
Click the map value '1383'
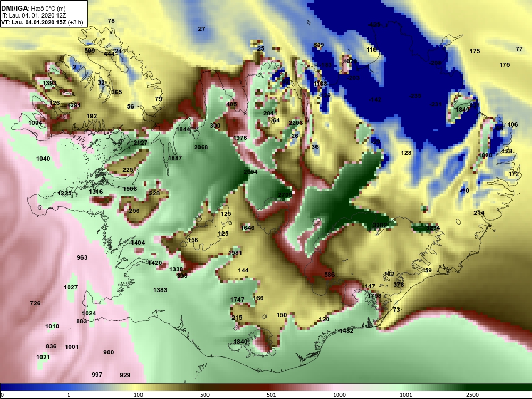point(160,290)
